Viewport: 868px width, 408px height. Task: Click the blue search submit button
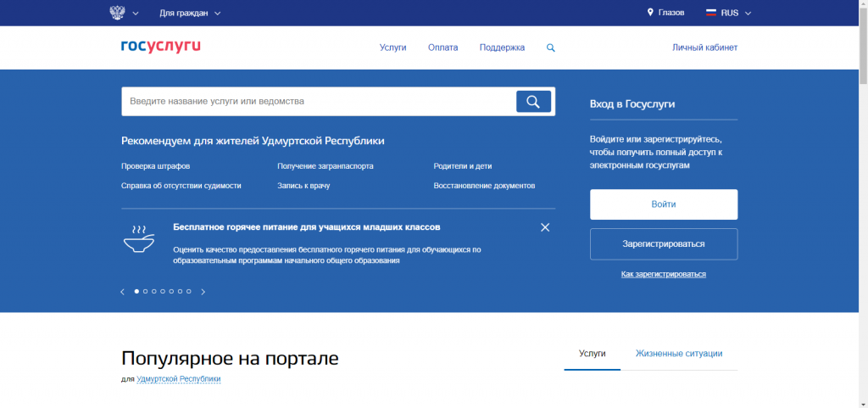coord(534,101)
